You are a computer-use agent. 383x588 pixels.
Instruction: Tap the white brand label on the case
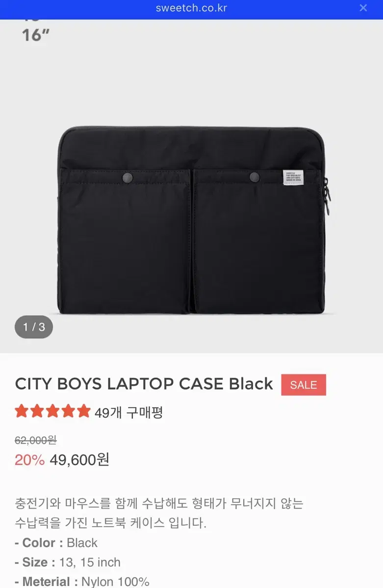tap(293, 178)
